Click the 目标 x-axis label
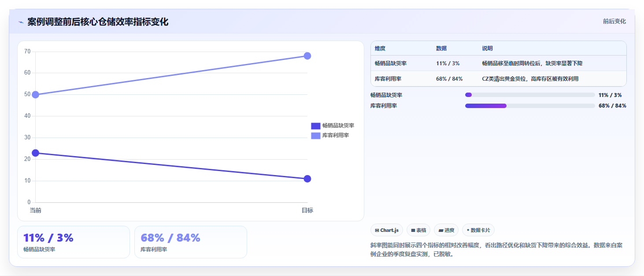Image resolution: width=644 pixels, height=276 pixels. click(307, 210)
